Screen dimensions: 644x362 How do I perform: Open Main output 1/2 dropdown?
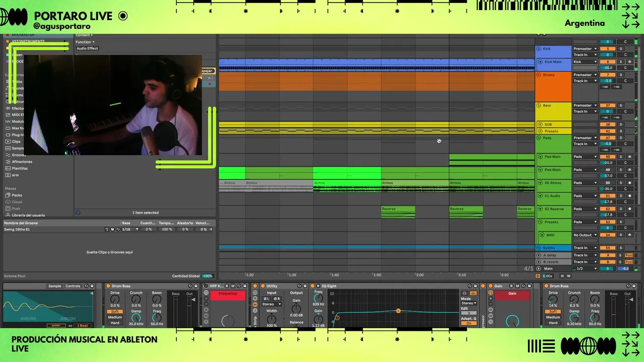(585, 268)
